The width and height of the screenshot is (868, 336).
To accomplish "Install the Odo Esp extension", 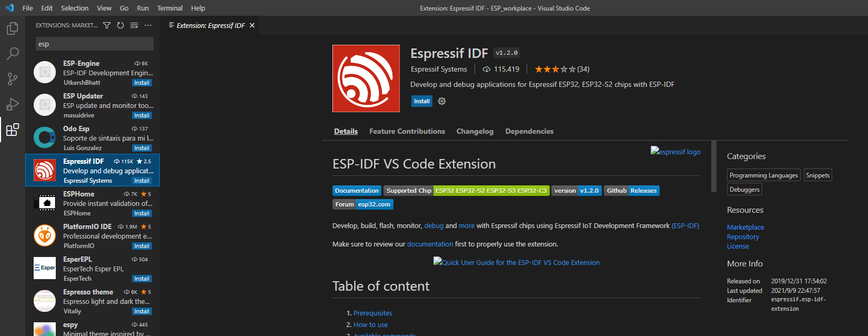I will 142,148.
